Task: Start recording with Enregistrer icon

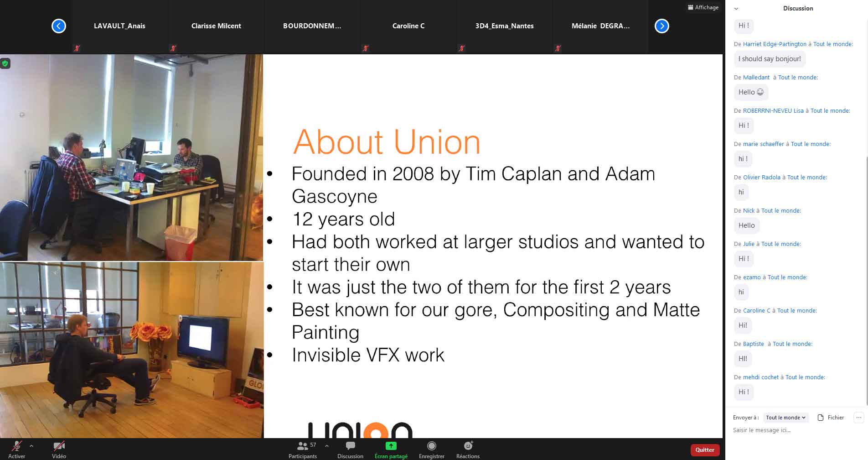Action: [431, 446]
